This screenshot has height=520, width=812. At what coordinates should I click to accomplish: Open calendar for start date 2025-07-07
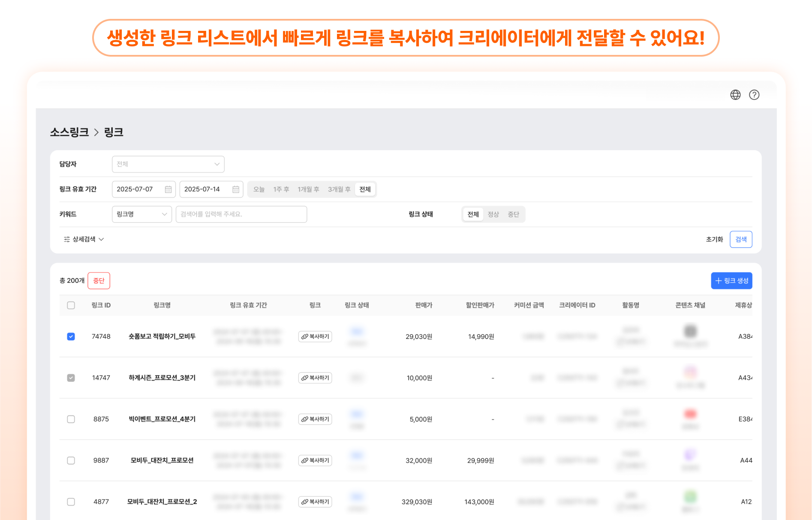pyautogui.click(x=168, y=189)
